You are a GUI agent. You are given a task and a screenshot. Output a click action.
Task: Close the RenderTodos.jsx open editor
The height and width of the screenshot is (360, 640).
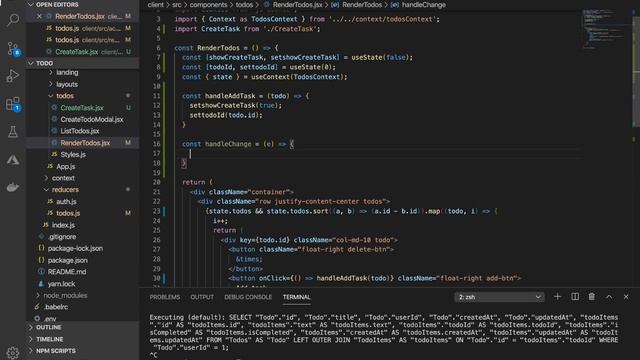[x=39, y=16]
